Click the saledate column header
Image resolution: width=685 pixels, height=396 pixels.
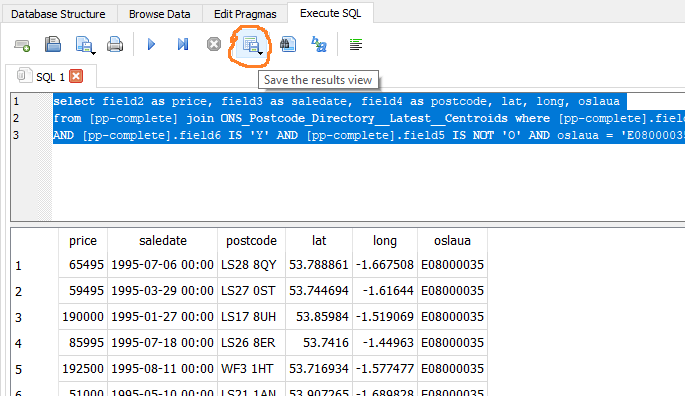pyautogui.click(x=163, y=240)
